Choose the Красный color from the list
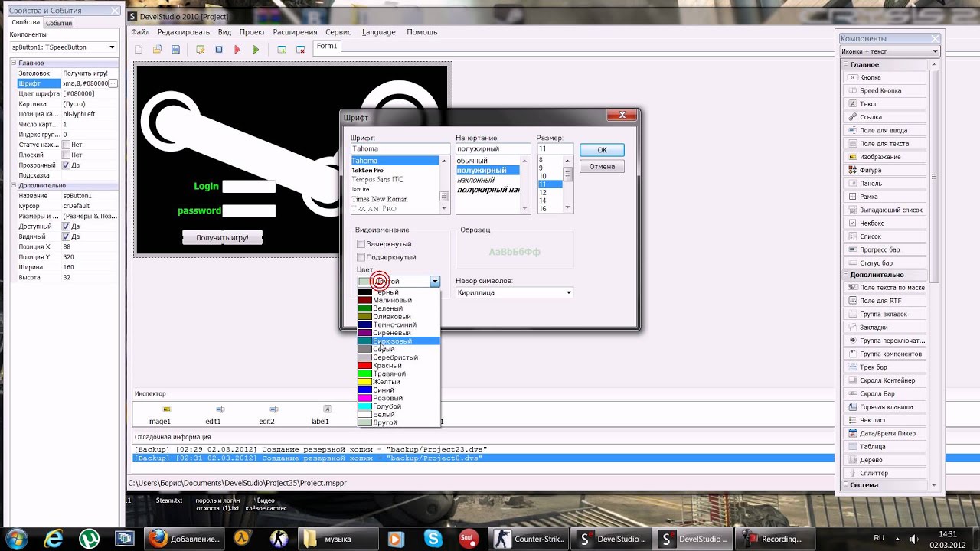Image resolution: width=980 pixels, height=551 pixels. (x=399, y=366)
